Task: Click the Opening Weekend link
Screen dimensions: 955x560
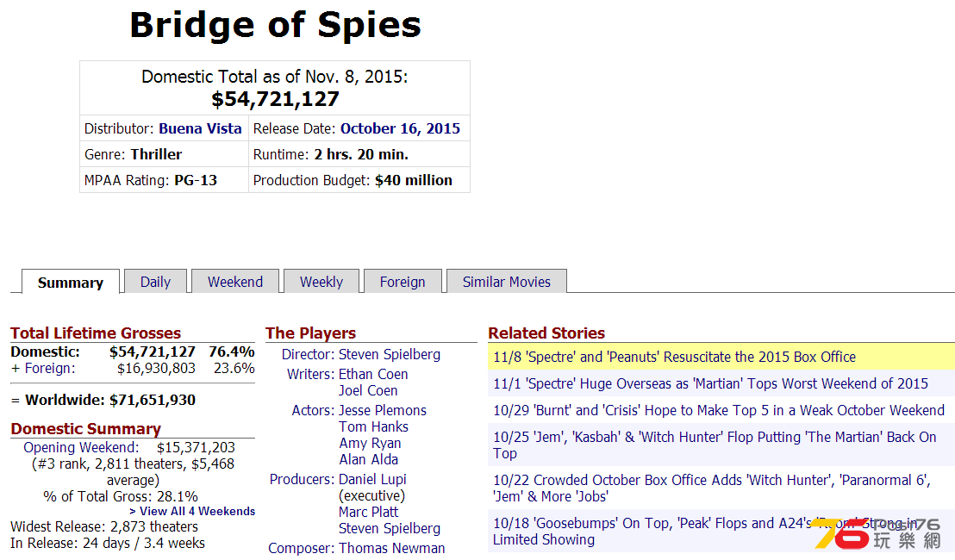Action: 81,447
